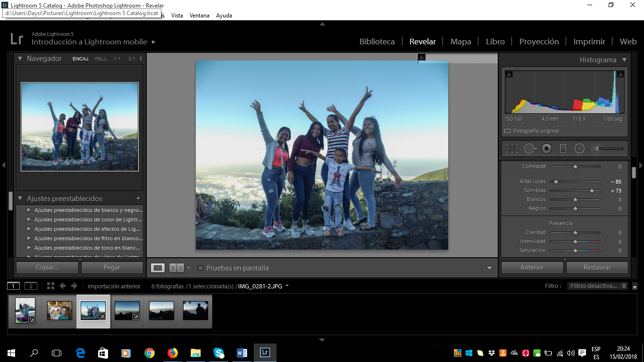The image size is (644, 362).
Task: Open the IMG_0281-2.JPG filename dropdown arrow
Action: (x=287, y=286)
